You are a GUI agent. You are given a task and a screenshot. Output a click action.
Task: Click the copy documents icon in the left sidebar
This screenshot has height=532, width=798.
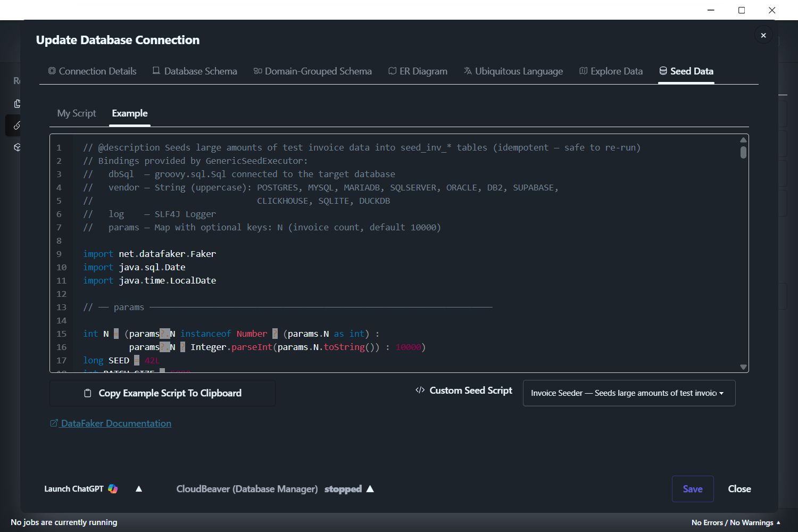[x=17, y=104]
